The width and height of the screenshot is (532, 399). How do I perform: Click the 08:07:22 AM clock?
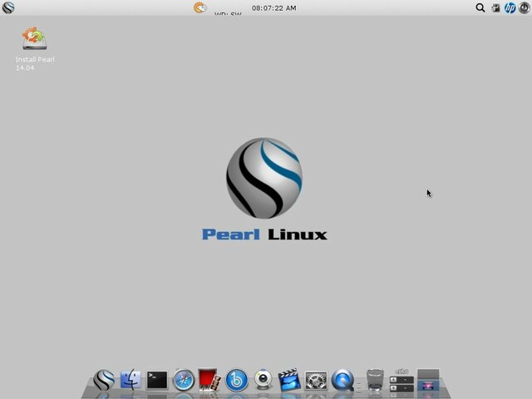click(x=273, y=7)
